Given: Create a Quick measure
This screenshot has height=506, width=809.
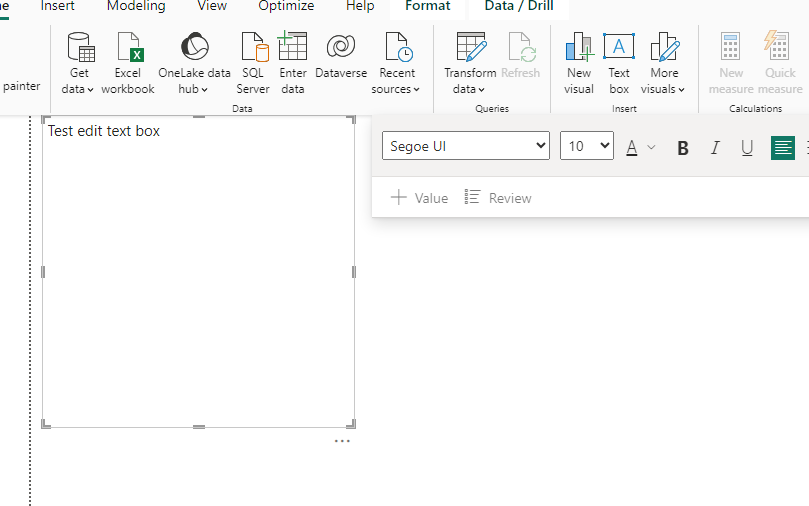Looking at the screenshot, I should [780, 64].
